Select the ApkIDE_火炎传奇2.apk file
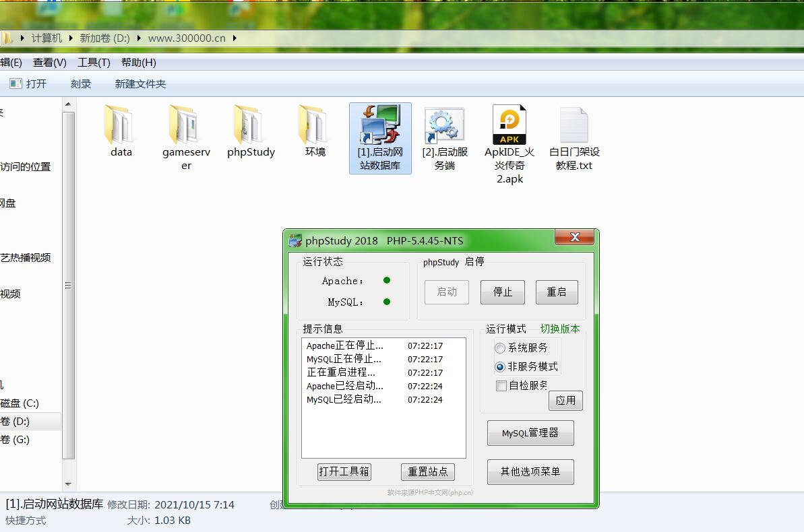This screenshot has height=532, width=804. 509,125
